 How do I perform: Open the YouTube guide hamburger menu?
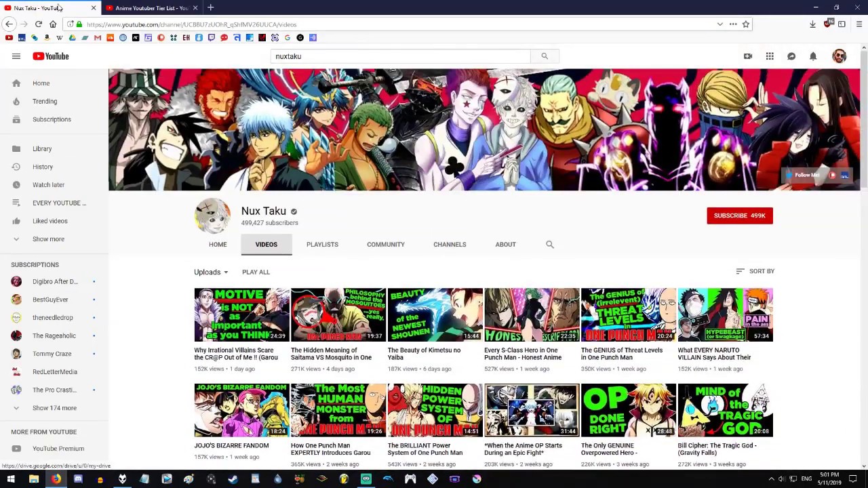point(16,56)
